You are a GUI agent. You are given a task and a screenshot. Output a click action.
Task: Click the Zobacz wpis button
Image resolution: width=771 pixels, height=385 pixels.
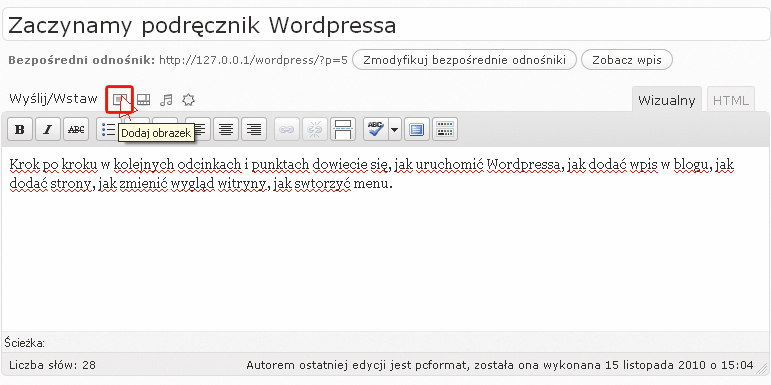(627, 60)
